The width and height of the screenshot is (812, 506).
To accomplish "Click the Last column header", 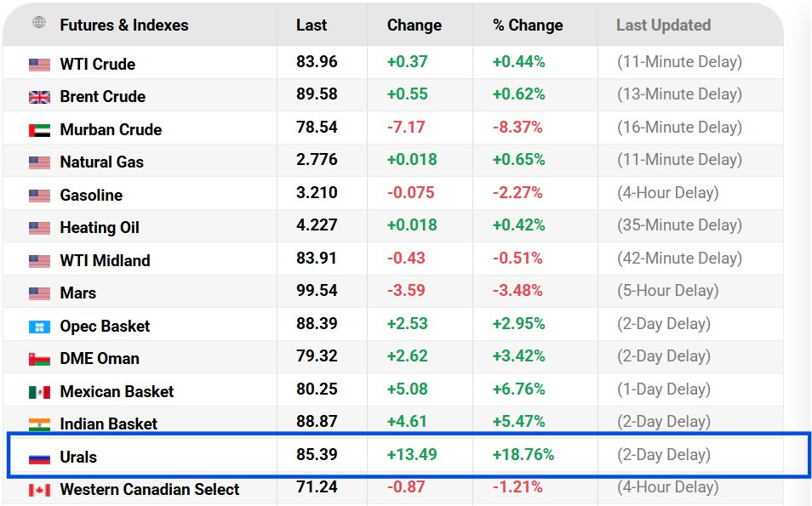I will [312, 25].
